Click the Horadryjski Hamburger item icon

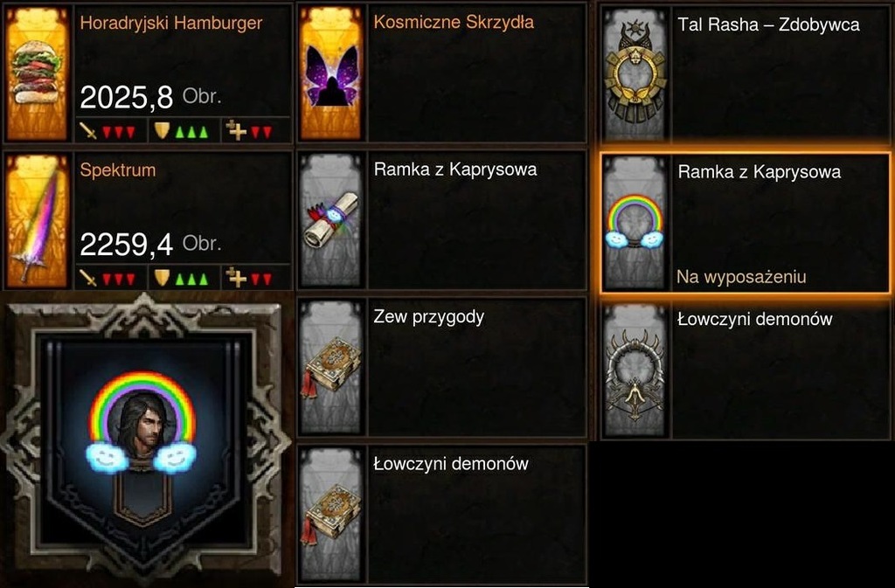pos(37,73)
